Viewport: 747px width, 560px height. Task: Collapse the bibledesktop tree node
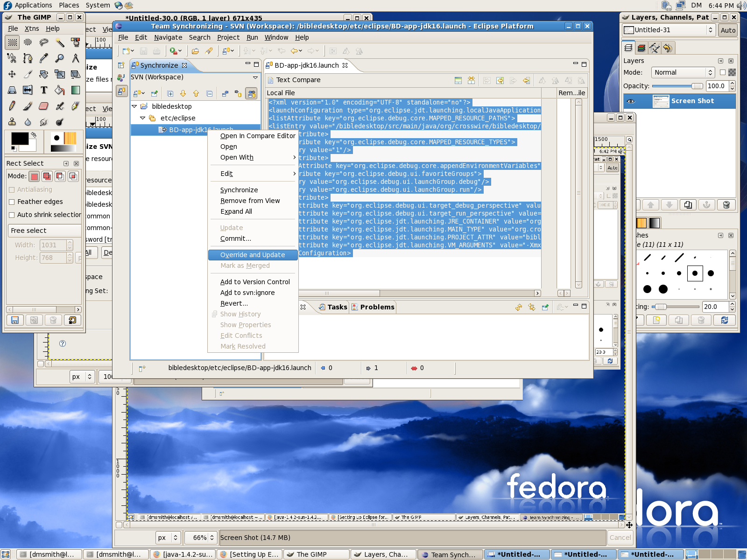point(134,106)
